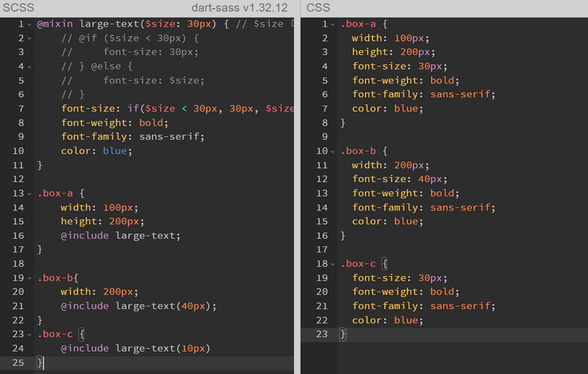Click 'font-family: sans-serif;' on CSS line 6
The width and height of the screenshot is (588, 374).
(x=423, y=94)
